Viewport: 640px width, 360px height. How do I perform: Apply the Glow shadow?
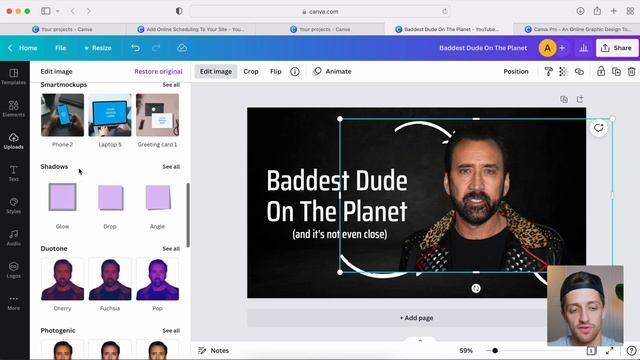point(62,197)
